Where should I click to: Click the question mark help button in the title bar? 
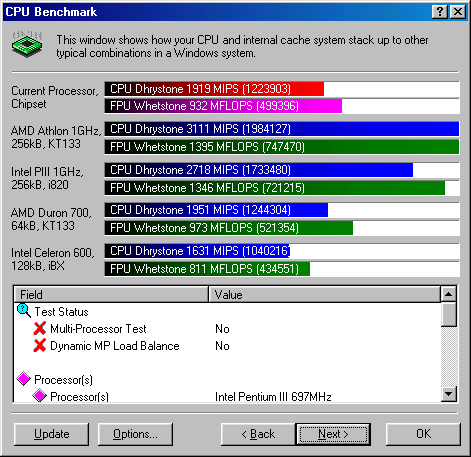pos(440,12)
